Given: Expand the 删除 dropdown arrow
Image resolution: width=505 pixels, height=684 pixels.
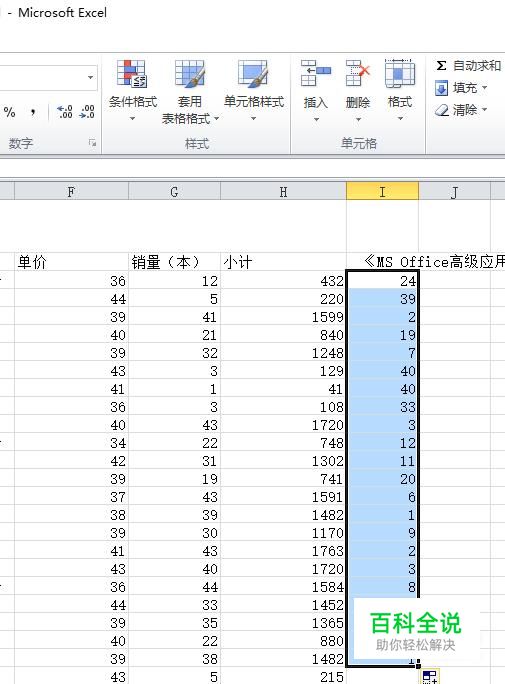Looking at the screenshot, I should click(x=358, y=119).
